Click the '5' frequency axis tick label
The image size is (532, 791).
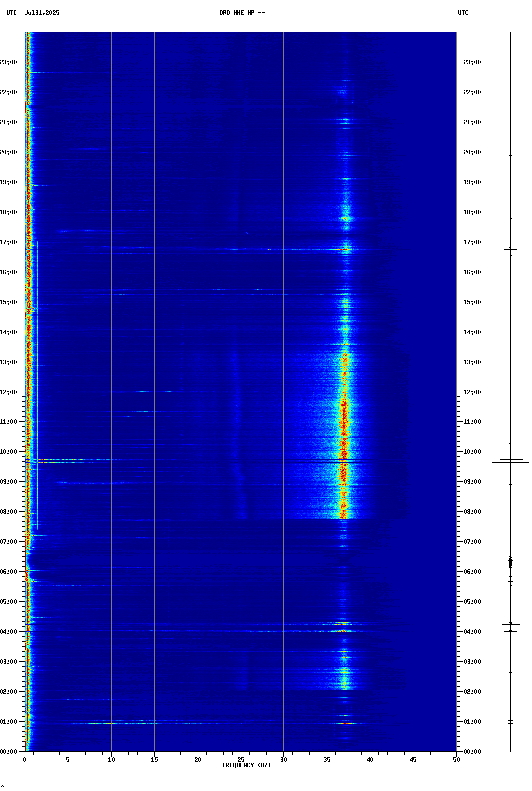click(68, 760)
